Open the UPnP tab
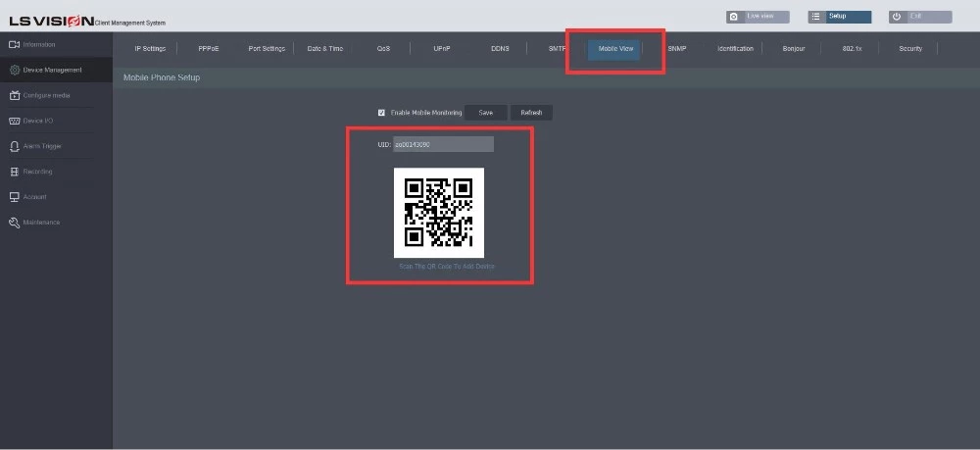Screen dimensions: 980x450 (x=442, y=49)
